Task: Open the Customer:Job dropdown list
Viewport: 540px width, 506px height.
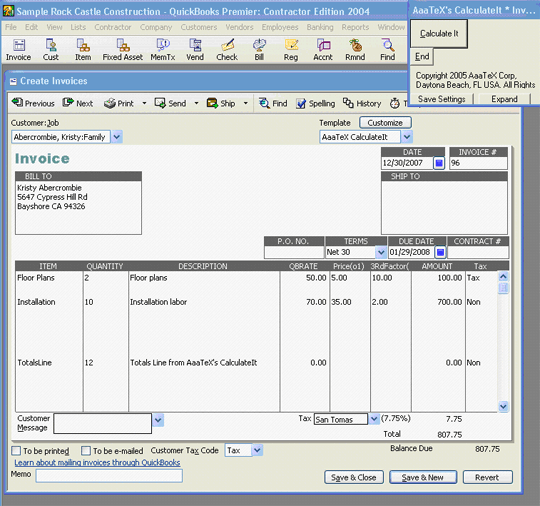Action: pyautogui.click(x=117, y=137)
